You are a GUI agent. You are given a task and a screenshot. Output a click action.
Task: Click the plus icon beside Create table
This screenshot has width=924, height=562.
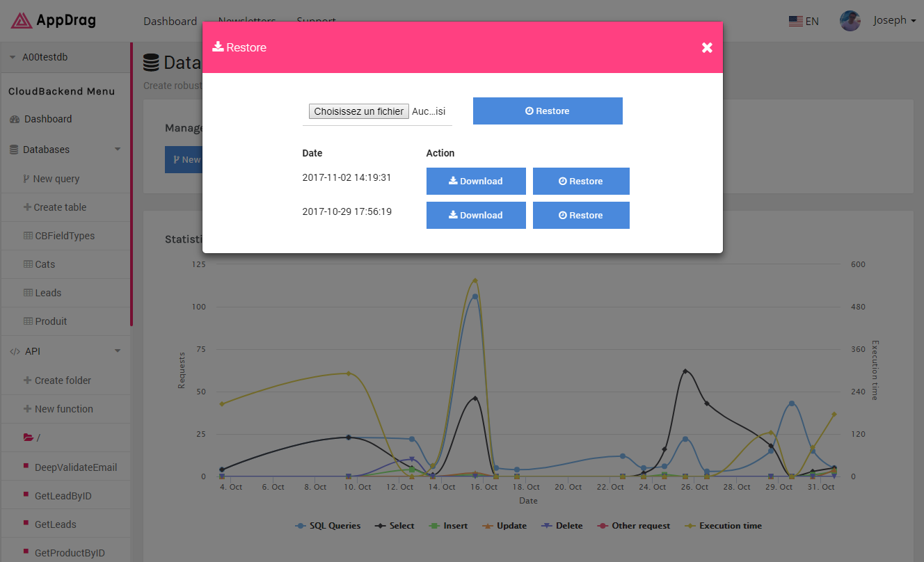[27, 207]
